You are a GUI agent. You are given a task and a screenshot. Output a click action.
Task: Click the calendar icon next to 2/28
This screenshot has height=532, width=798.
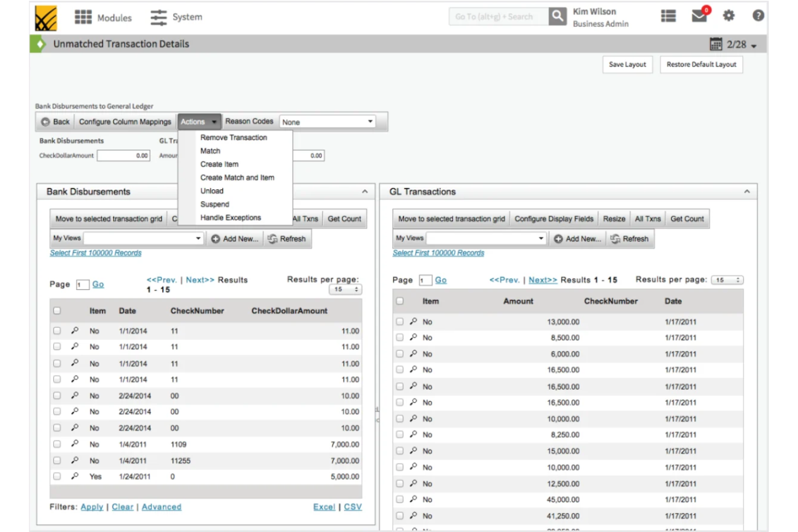[x=716, y=44]
